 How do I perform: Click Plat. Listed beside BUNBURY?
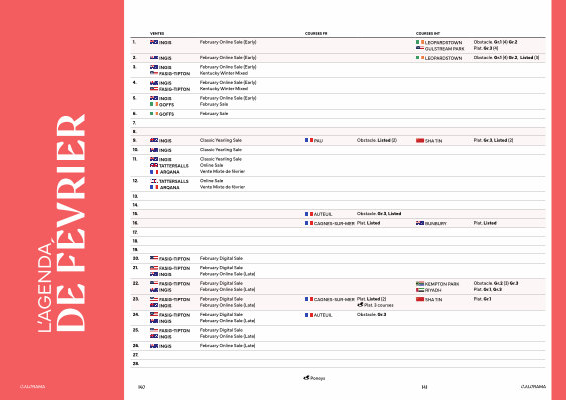(x=485, y=223)
